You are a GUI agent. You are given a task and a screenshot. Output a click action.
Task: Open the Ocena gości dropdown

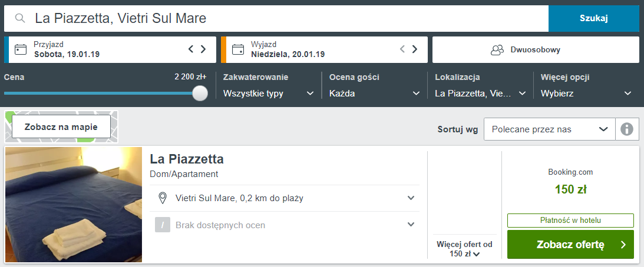point(375,93)
